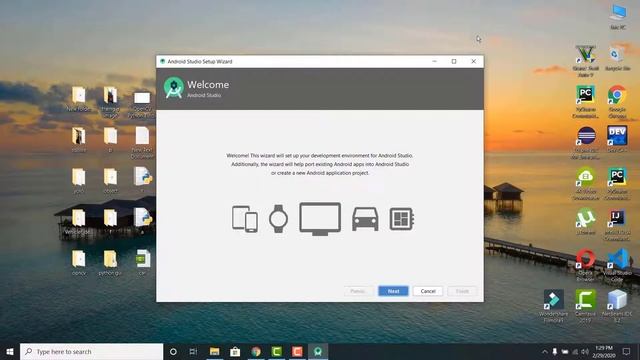This screenshot has width=640, height=360.
Task: Select the Dev-C++ desktop shortcut
Action: pos(617,140)
